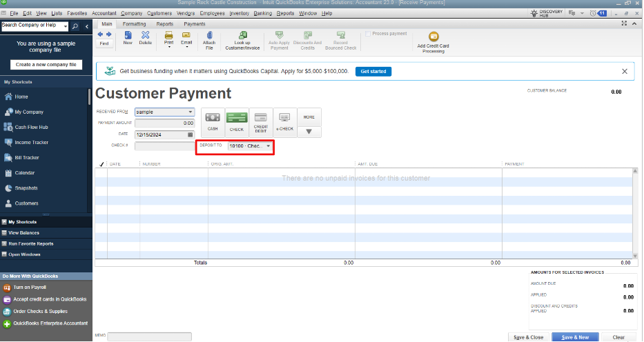Expand the Received From customer dropdown
The width and height of the screenshot is (644, 342).
[x=190, y=112]
